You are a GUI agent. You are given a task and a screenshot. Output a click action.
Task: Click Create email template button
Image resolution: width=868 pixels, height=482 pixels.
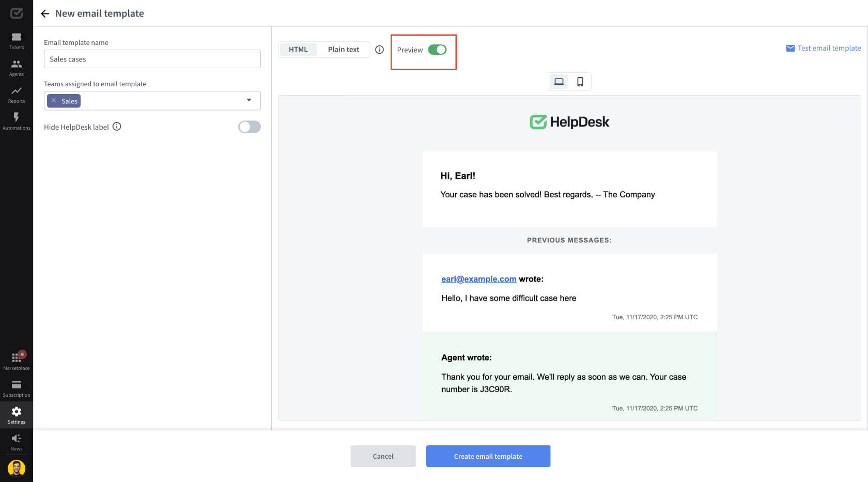[488, 456]
